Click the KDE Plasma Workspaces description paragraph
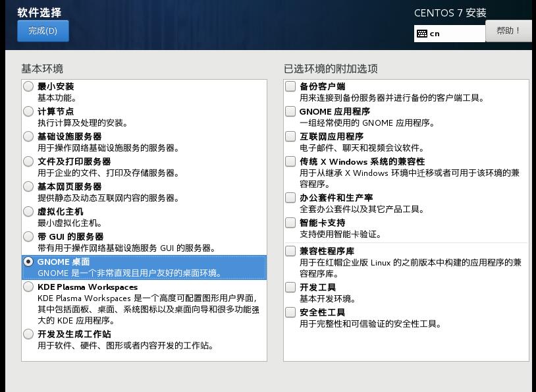 click(x=148, y=309)
